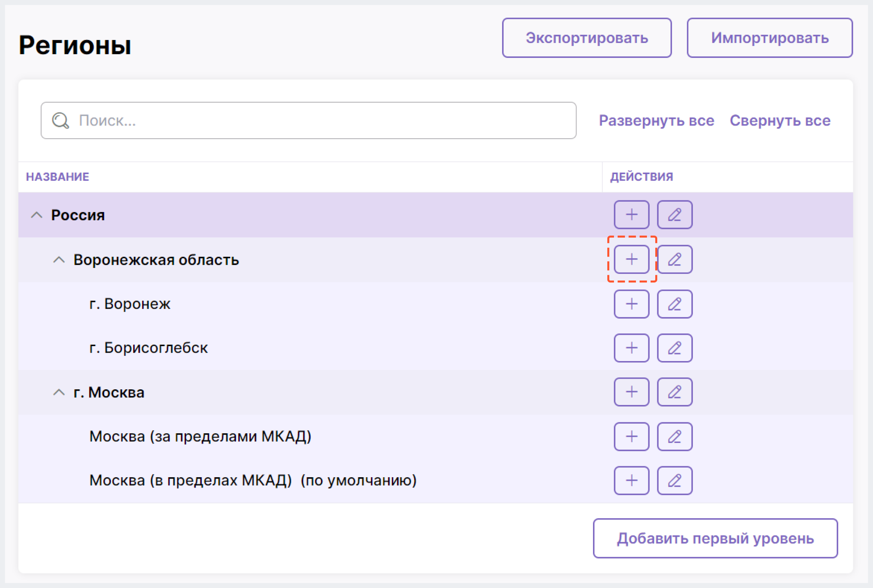Click the Регионы page heading

(75, 45)
